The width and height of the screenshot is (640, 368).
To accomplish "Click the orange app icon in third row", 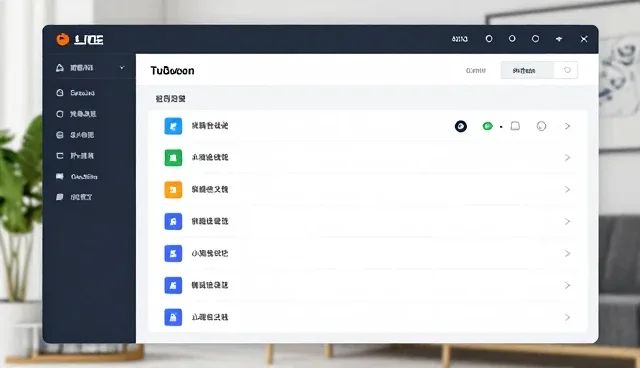I will click(173, 190).
